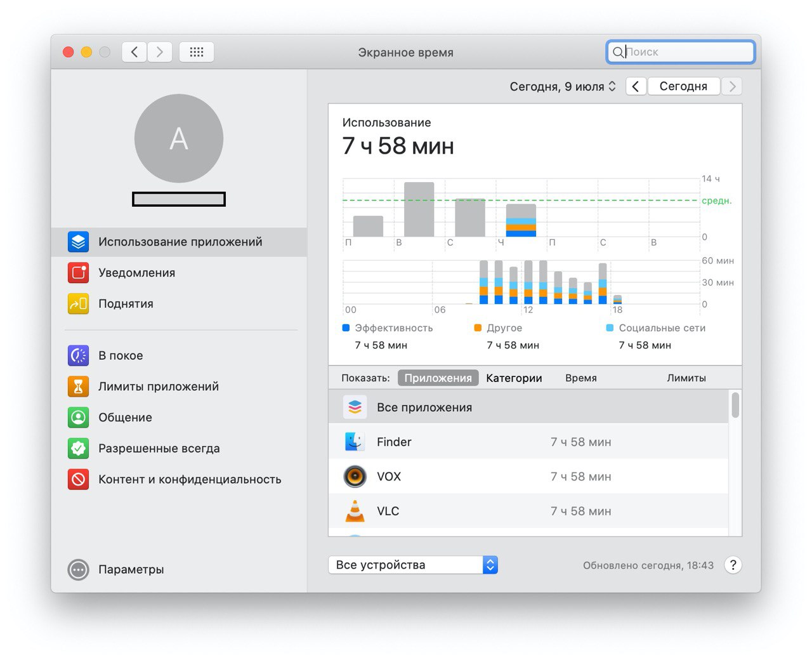Open Контент и конфиденциальность restriction icon
Image resolution: width=812 pixels, height=660 pixels.
(79, 479)
